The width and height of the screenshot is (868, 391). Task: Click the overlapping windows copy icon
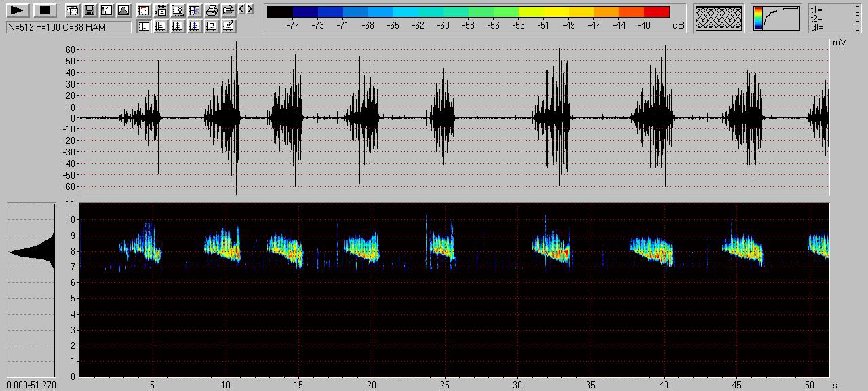pyautogui.click(x=72, y=10)
